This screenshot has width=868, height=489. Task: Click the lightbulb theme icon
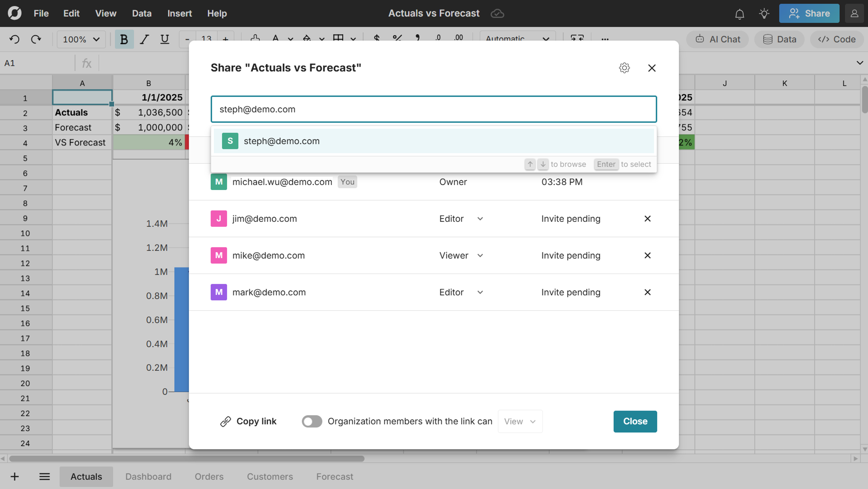click(764, 14)
